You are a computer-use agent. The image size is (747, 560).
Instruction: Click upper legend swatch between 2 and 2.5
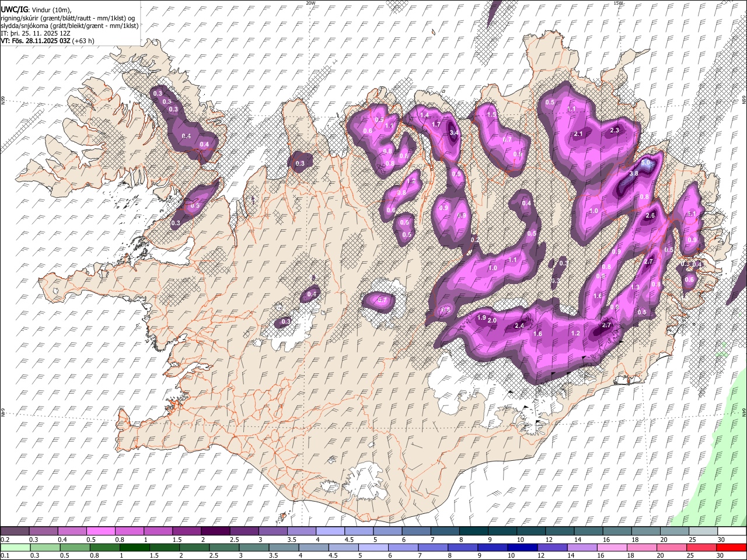(215, 531)
